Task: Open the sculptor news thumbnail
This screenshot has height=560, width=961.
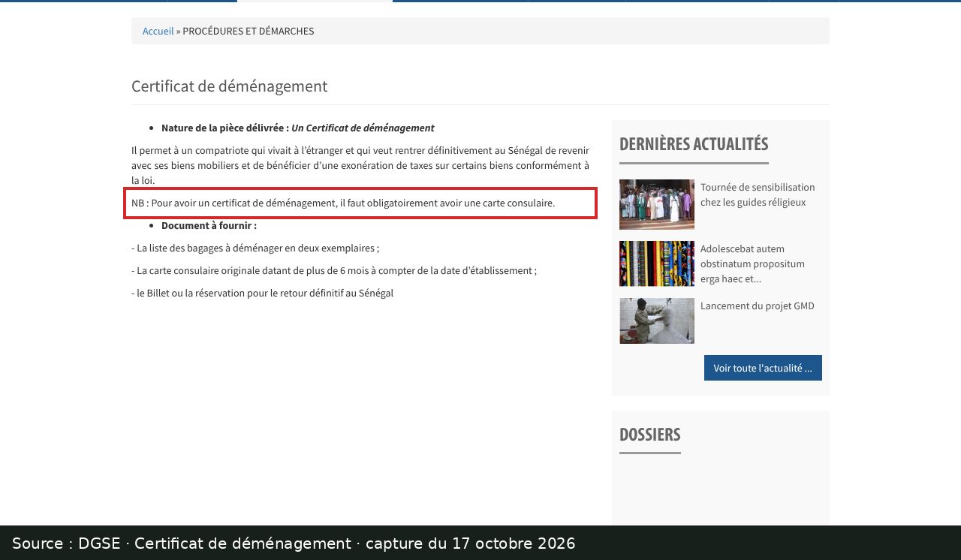Action: tap(657, 321)
